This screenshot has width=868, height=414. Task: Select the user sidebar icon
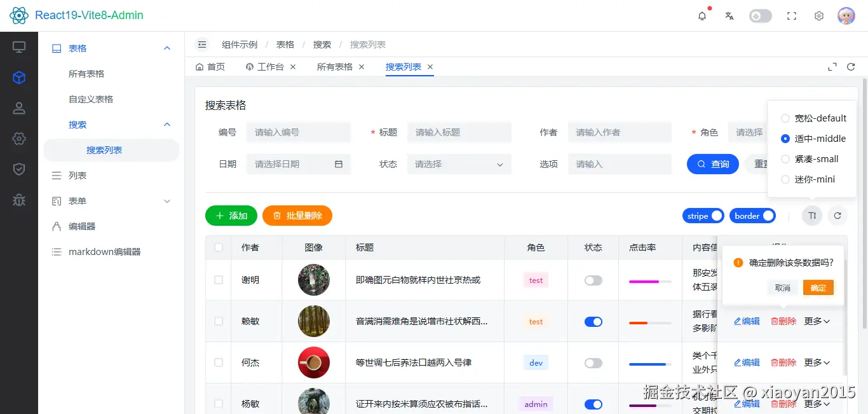(19, 108)
